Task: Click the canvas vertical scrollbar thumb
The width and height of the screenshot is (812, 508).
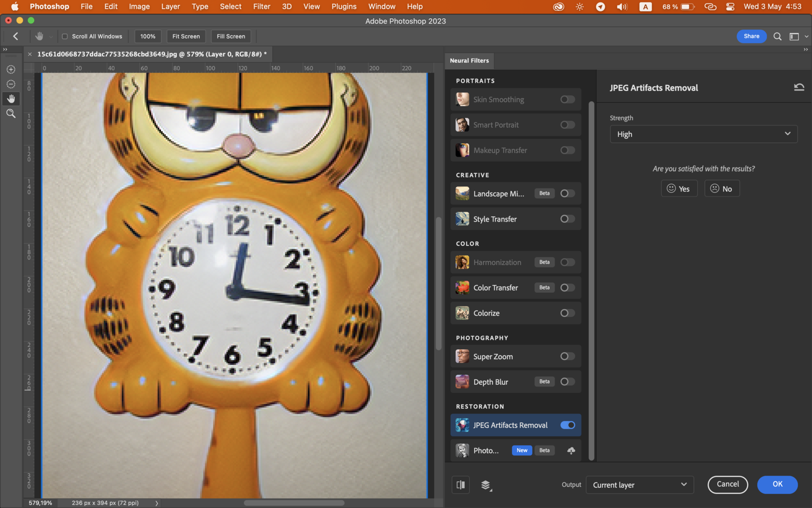Action: tap(438, 284)
